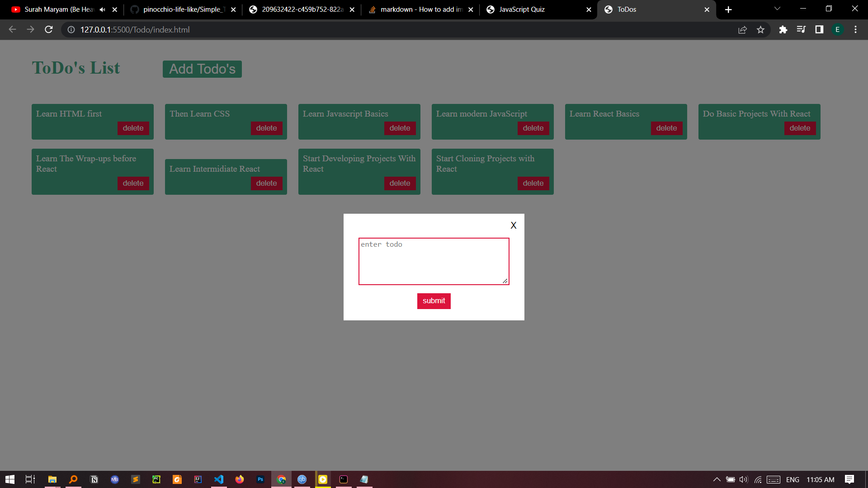868x488 pixels.
Task: Open Firefox from the taskbar
Action: [240, 479]
